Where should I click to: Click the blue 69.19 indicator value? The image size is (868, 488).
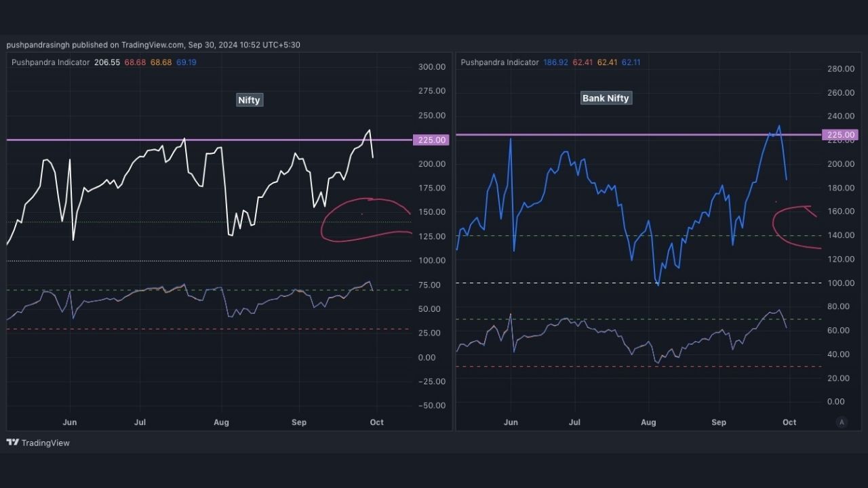click(186, 62)
